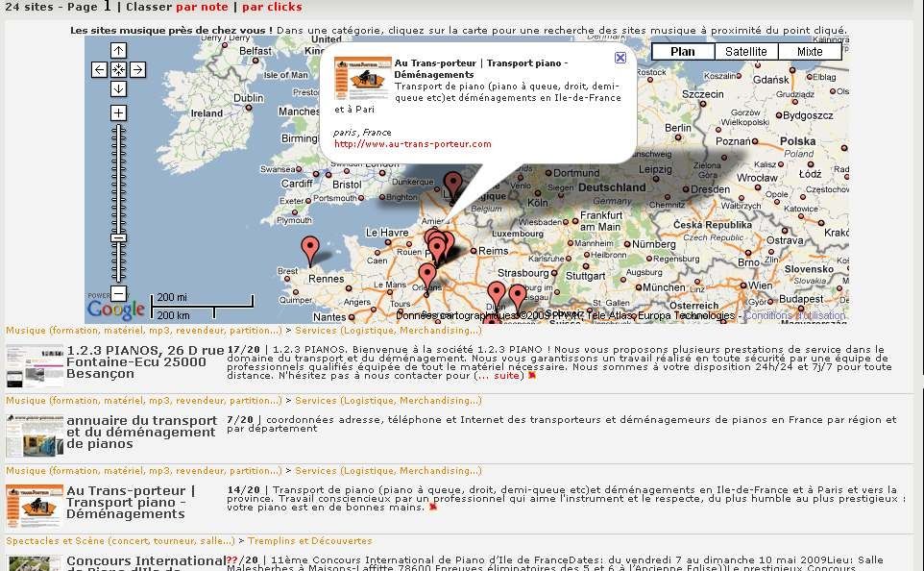Select the marker right of Dijon
Screen dimensions: 924x571
tap(518, 298)
